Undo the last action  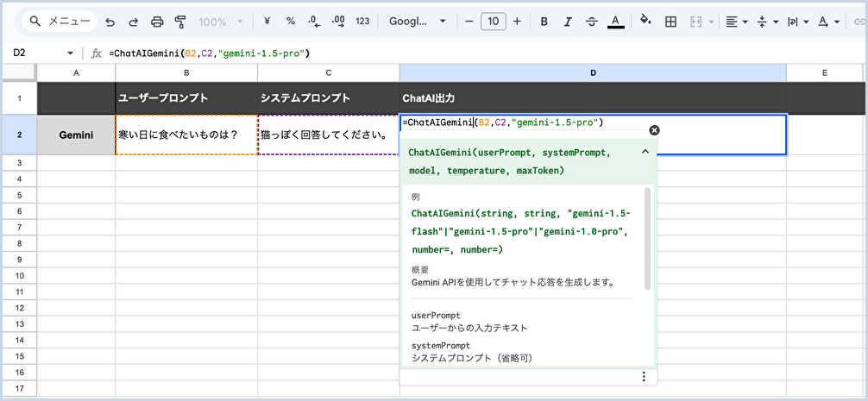point(110,22)
